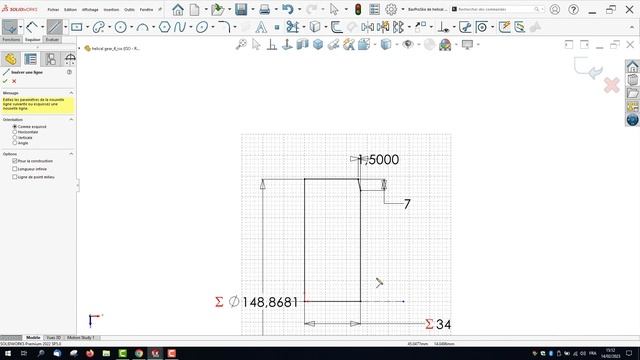The height and width of the screenshot is (360, 640).
Task: Open the Help question mark icon
Action: 573,9
